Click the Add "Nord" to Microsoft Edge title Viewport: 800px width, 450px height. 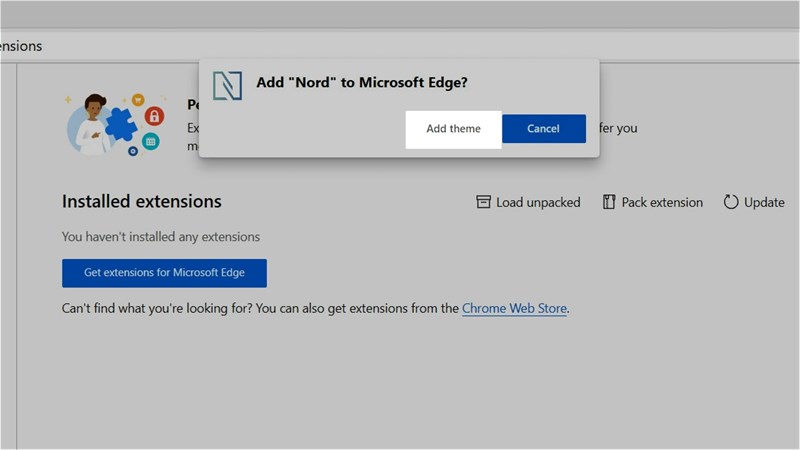coord(363,83)
